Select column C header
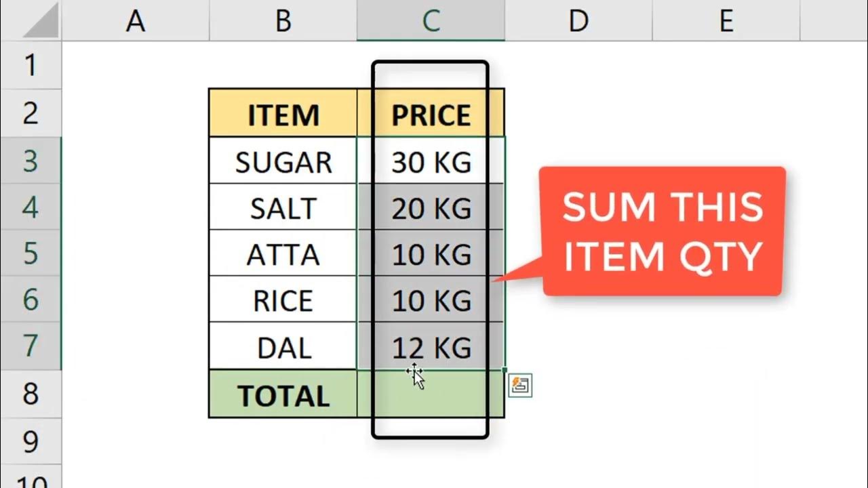This screenshot has height=488, width=868. coord(431,21)
